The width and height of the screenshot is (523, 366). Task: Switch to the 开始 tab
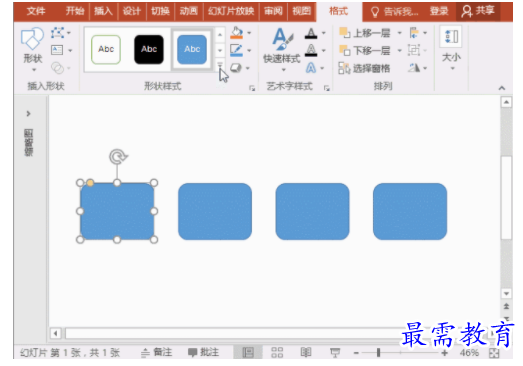click(x=75, y=11)
